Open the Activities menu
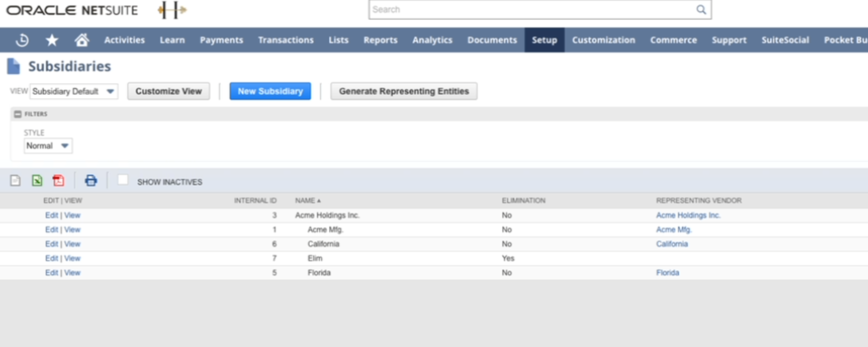This screenshot has height=347, width=868. pyautogui.click(x=124, y=40)
